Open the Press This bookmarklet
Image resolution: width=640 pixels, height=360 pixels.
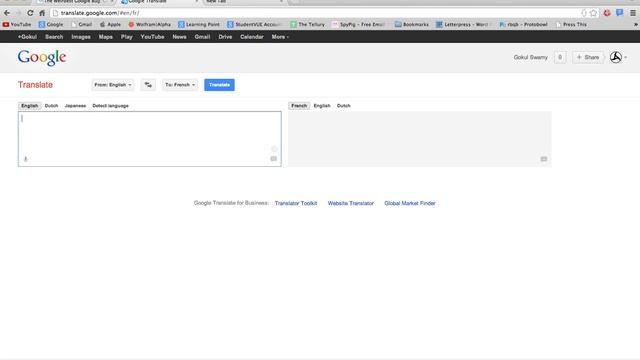[571, 24]
